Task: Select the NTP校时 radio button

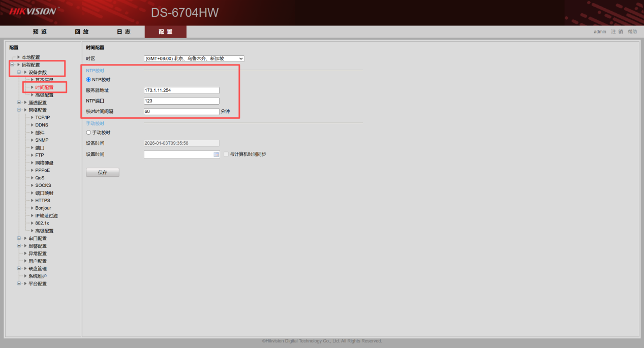Action: 88,80
